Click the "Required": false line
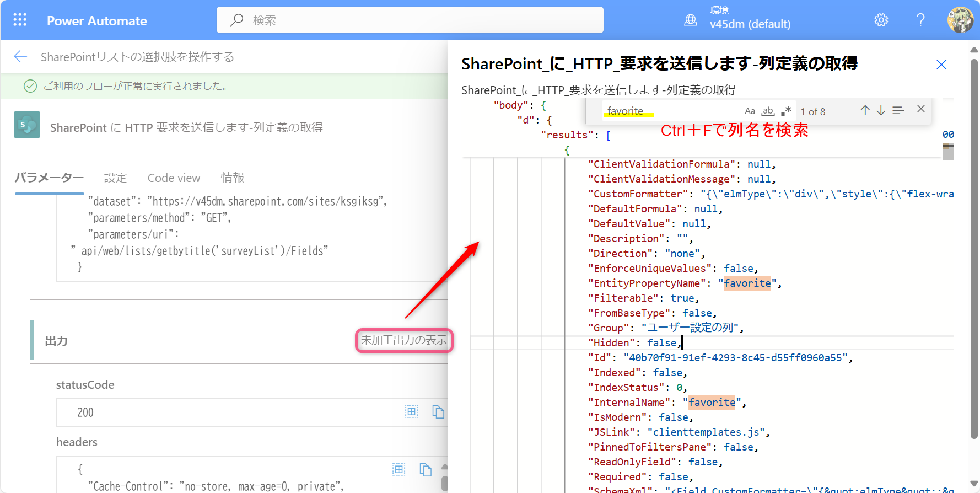This screenshot has height=493, width=980. [x=640, y=477]
